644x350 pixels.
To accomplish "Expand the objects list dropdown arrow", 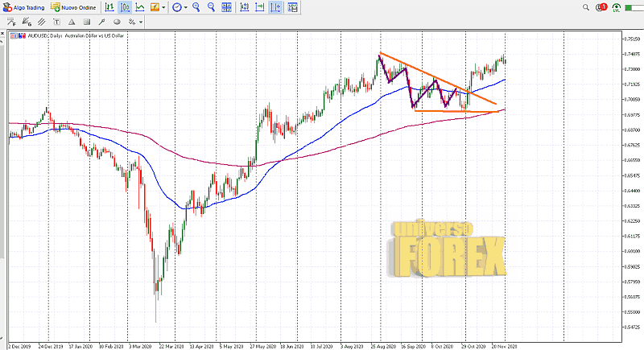I will (142, 23).
